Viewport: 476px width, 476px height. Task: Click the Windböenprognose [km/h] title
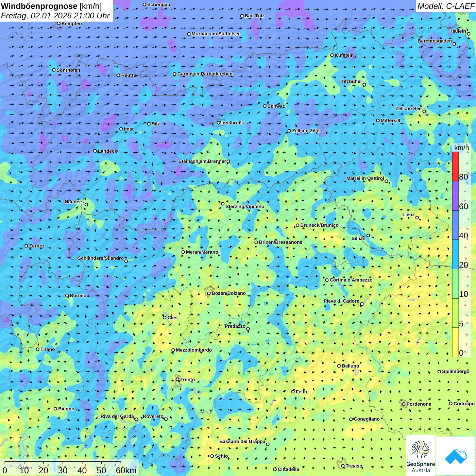click(51, 6)
